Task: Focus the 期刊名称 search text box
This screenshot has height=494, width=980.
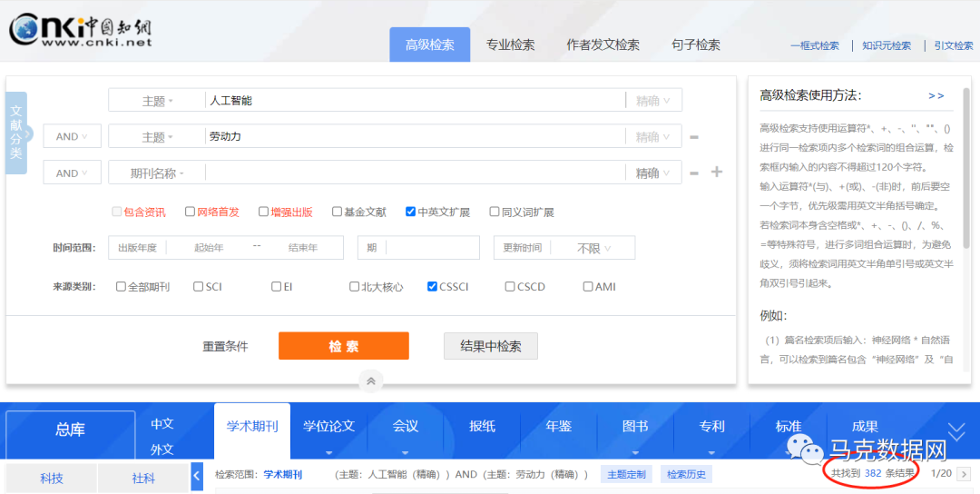Action: (416, 173)
